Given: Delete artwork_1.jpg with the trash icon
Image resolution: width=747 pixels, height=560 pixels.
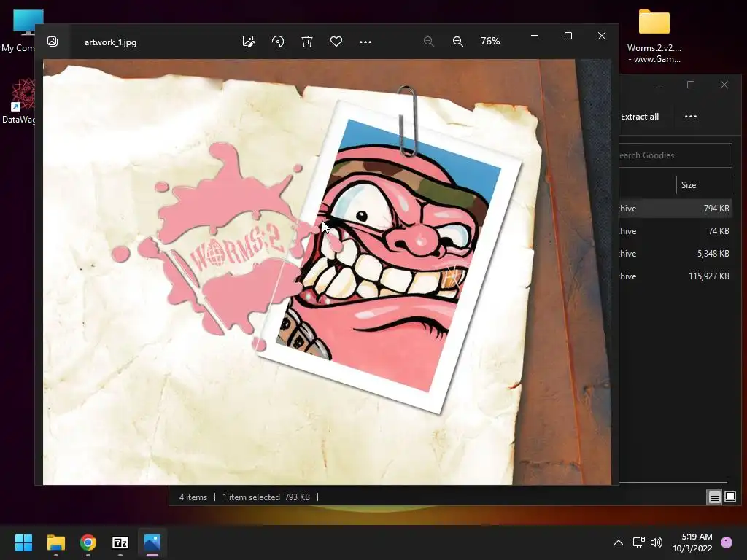Looking at the screenshot, I should [x=307, y=42].
